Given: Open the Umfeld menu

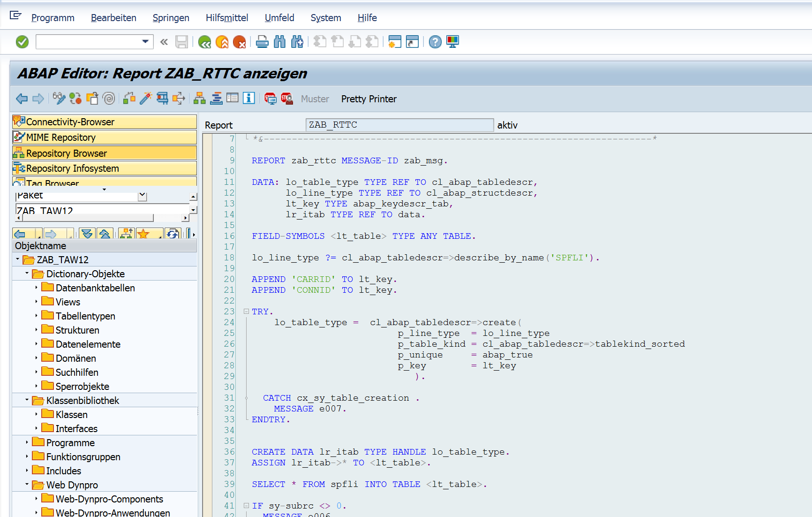Looking at the screenshot, I should coord(279,18).
